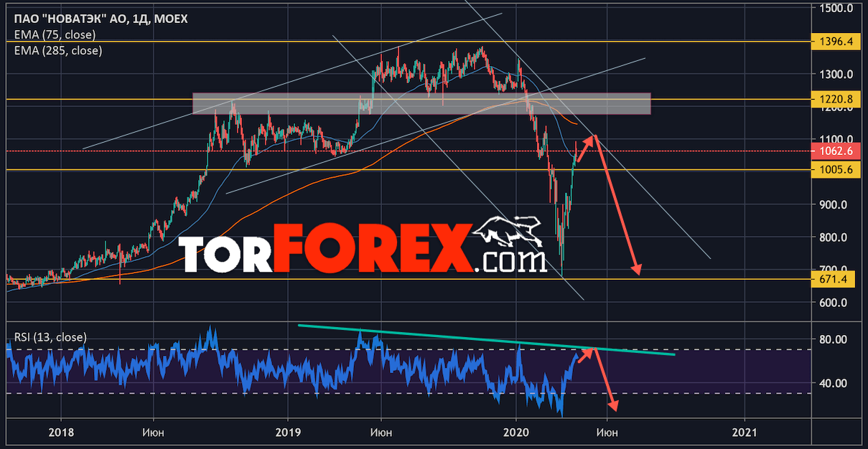Click the 1300.0 price axis value

tap(836, 74)
